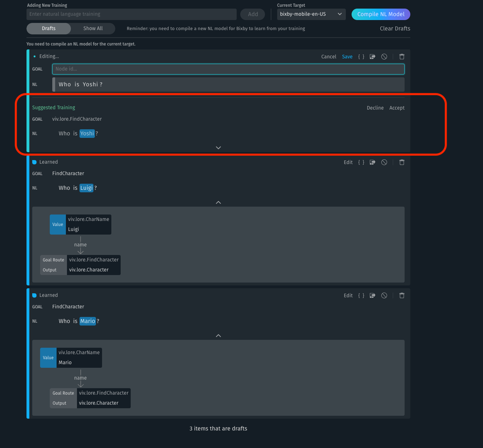Focus the natural language training input
Viewport: 483px width, 448px height.
pyautogui.click(x=131, y=14)
